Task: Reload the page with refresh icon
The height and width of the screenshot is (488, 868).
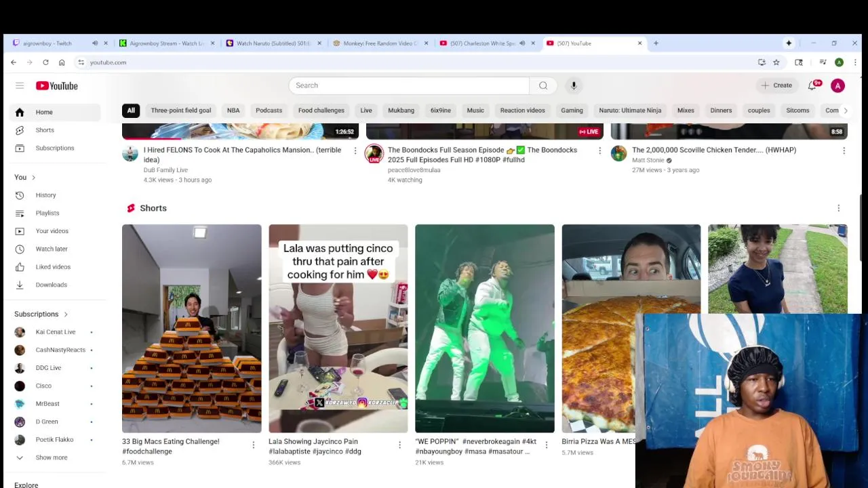Action: 45,62
